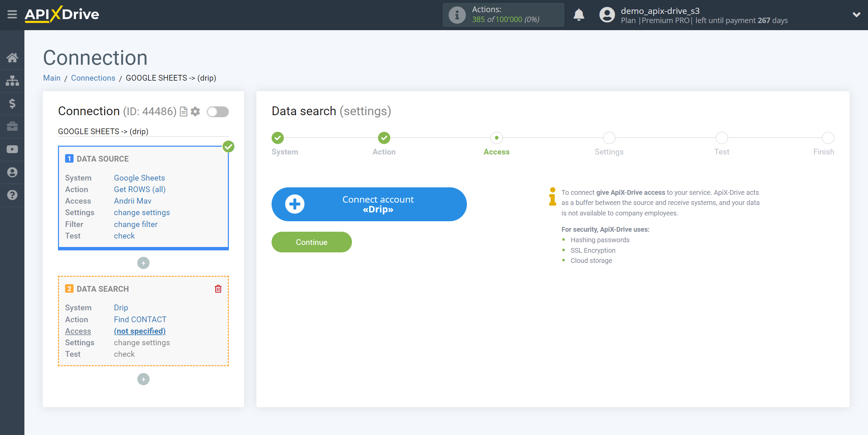The width and height of the screenshot is (868, 435).
Task: Click the help/question mark icon in sidebar
Action: tap(12, 195)
